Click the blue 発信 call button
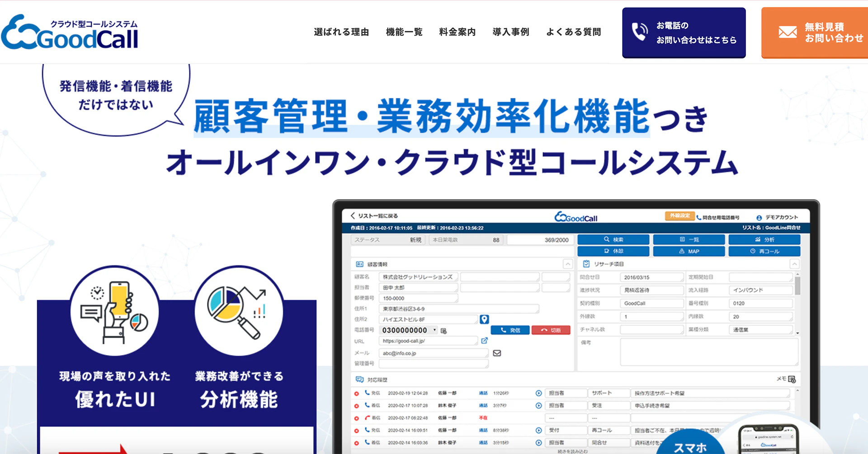 [510, 330]
